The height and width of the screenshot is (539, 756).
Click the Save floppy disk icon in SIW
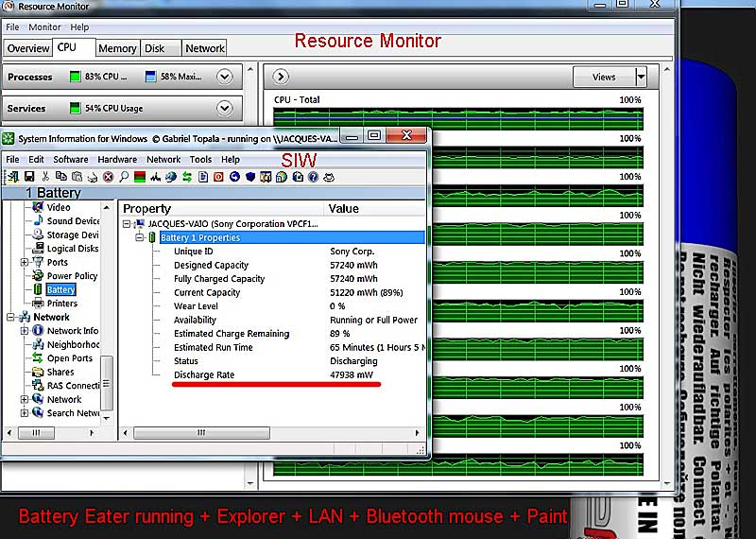click(x=29, y=177)
